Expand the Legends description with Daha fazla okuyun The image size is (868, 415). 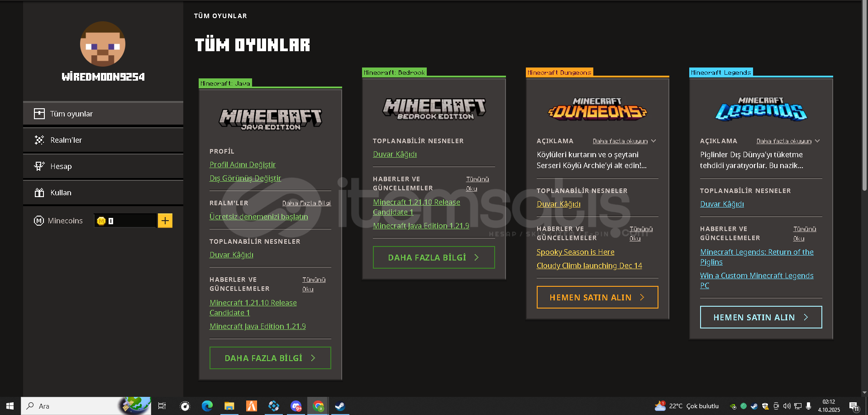point(787,141)
